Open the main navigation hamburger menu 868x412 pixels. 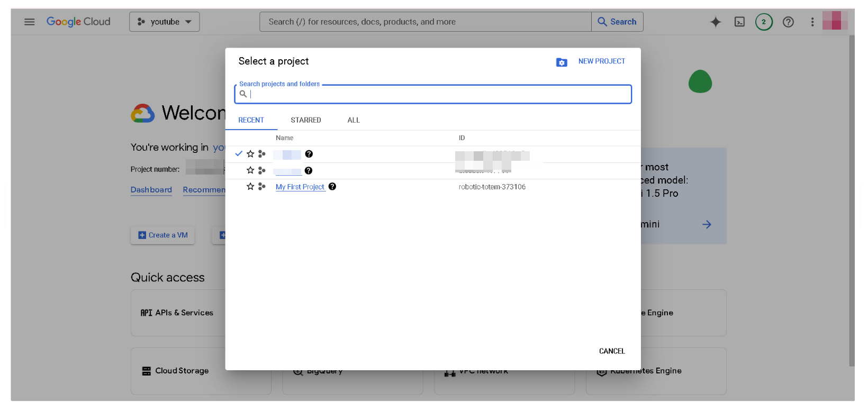30,22
